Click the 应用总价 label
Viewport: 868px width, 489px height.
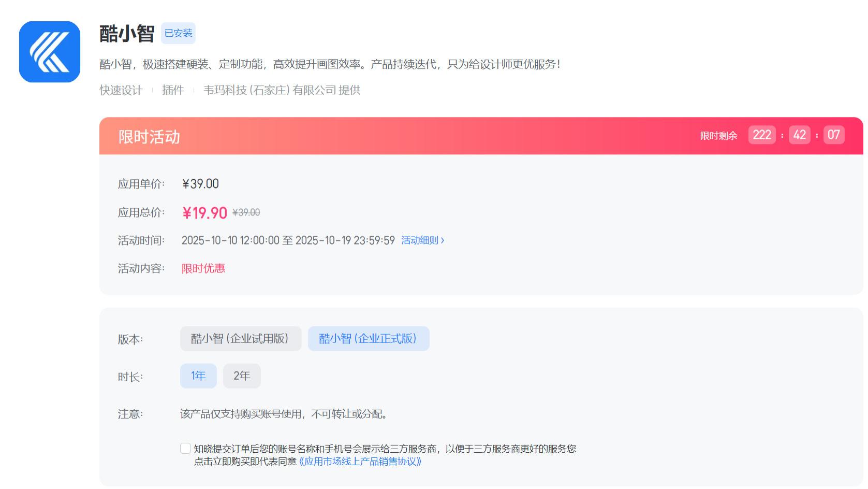point(141,212)
